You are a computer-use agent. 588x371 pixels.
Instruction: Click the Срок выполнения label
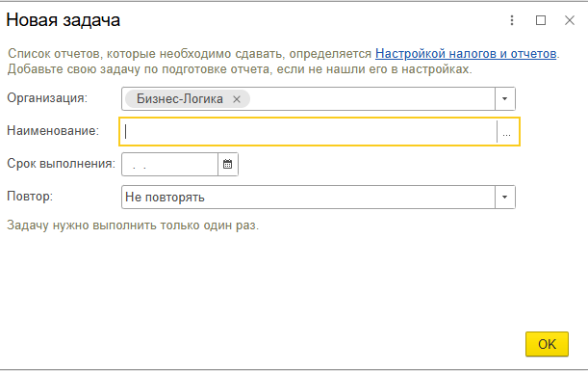tap(62, 164)
